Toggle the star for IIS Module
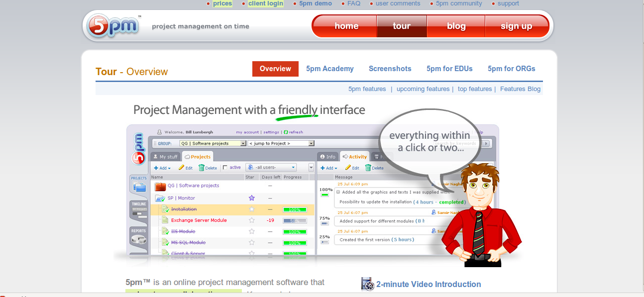Image resolution: width=644 pixels, height=297 pixels. [x=252, y=231]
